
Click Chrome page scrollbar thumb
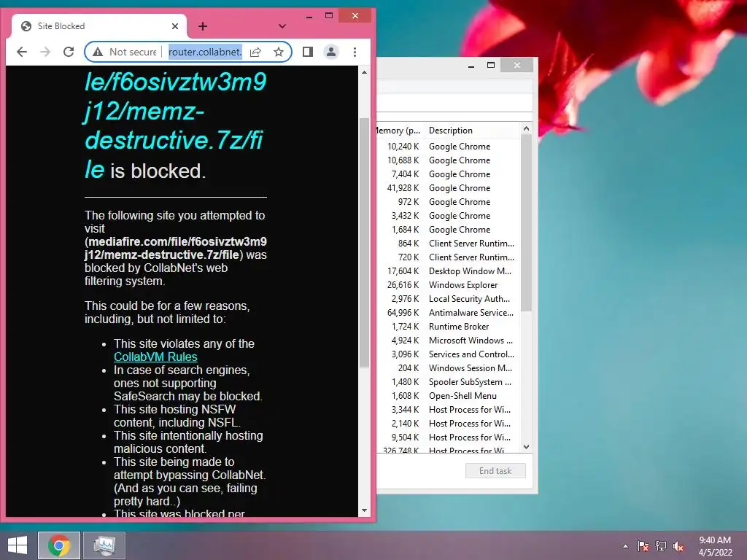coord(365,243)
